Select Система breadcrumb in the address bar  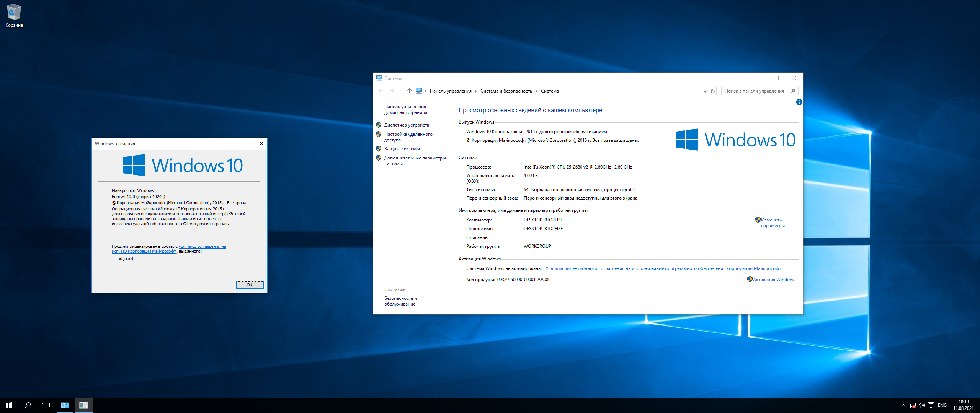(x=550, y=91)
